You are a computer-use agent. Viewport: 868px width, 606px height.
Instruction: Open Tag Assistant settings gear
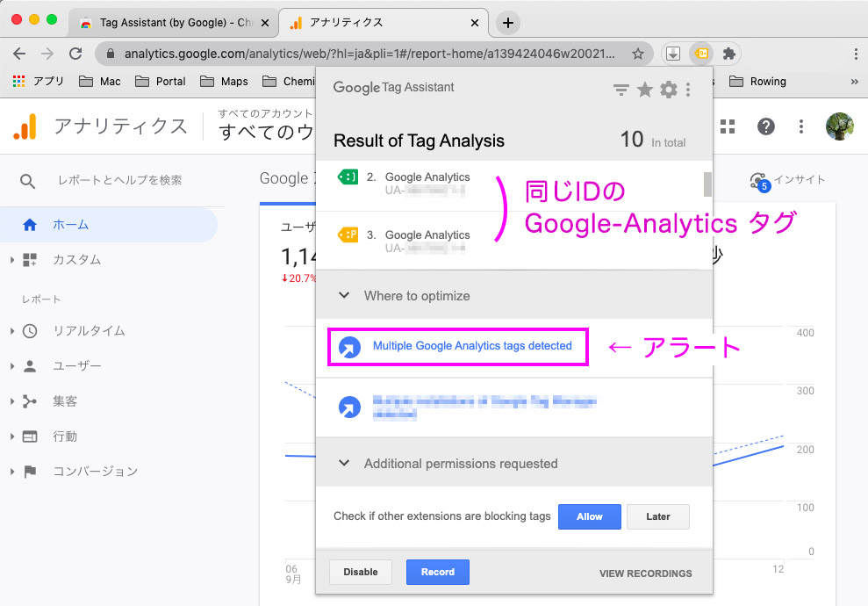(x=669, y=90)
